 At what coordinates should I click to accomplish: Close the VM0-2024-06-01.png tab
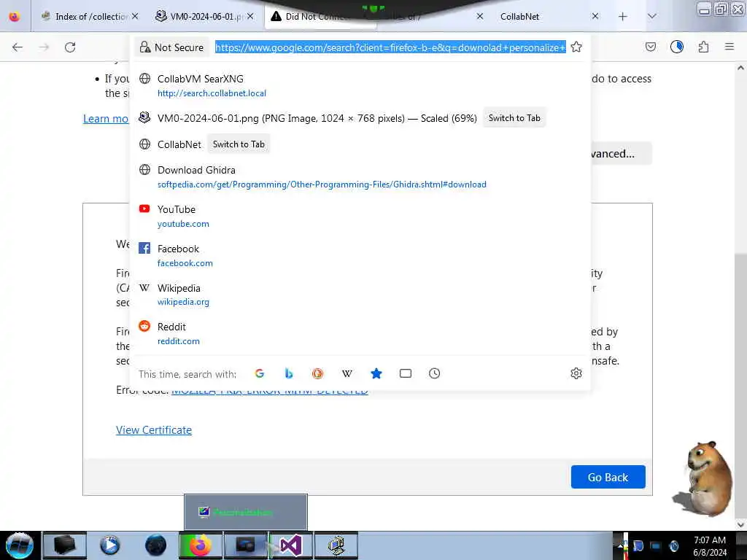tap(251, 16)
